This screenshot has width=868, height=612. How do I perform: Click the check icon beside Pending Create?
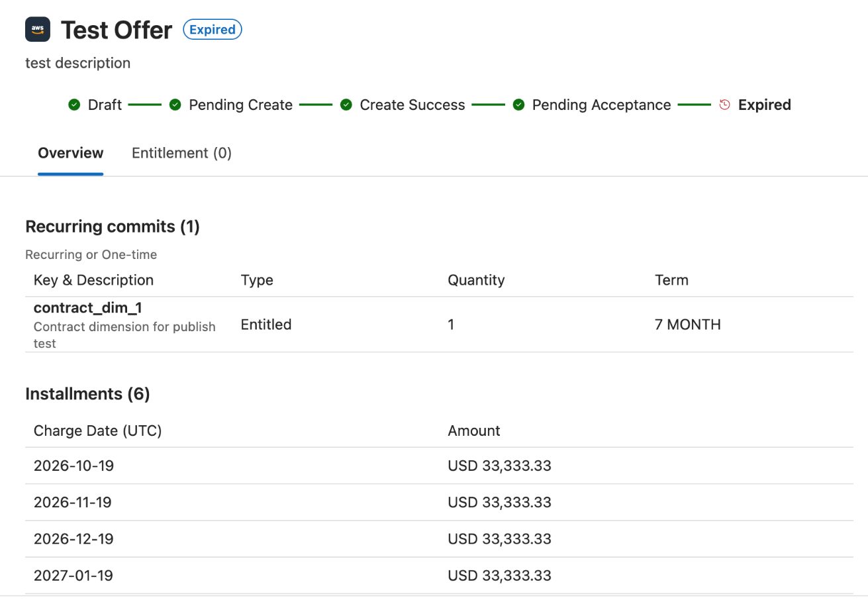click(x=175, y=105)
